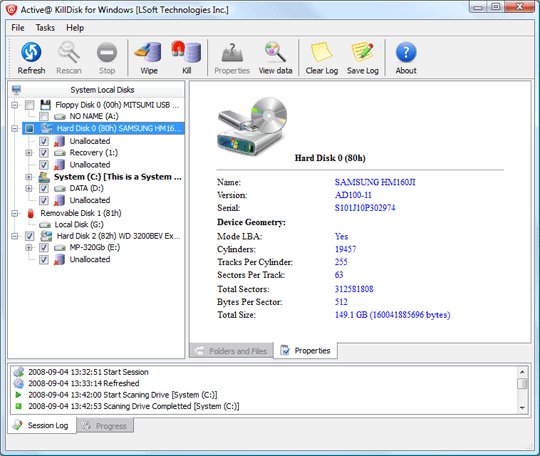Click the Hard Disk 2 drive icon
Viewport: 540px width, 456px height.
(x=46, y=236)
